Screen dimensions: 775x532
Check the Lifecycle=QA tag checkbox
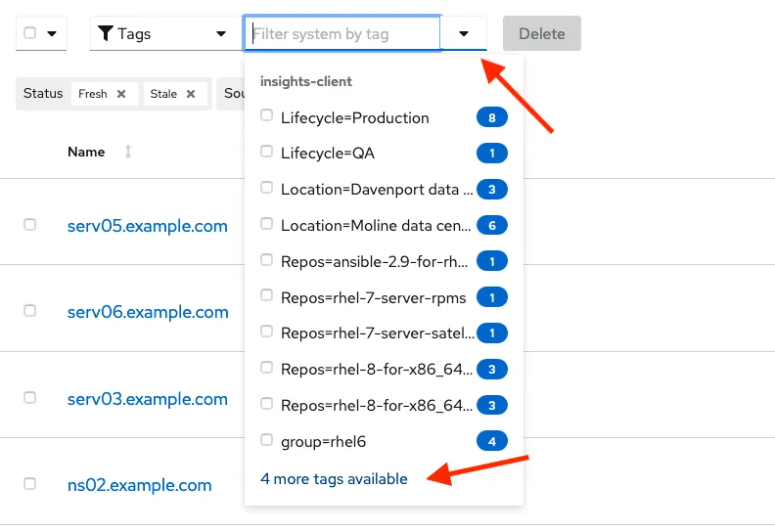coord(267,152)
